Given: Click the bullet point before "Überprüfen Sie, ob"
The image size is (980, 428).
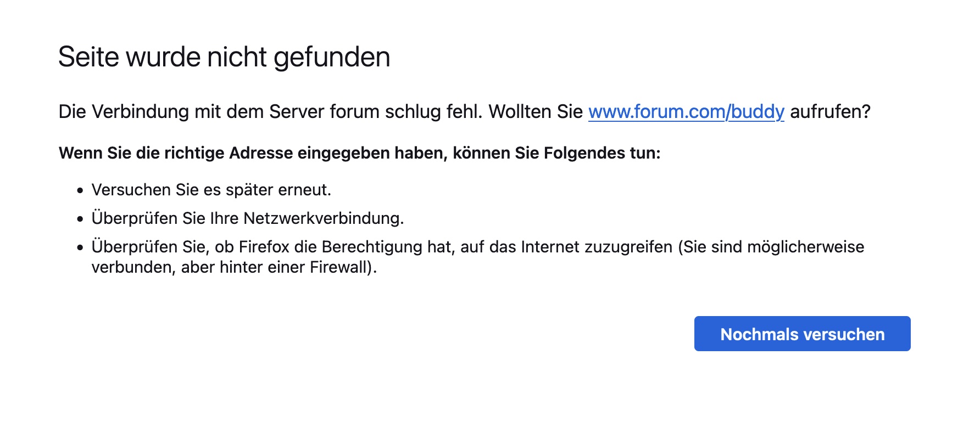Looking at the screenshot, I should [x=80, y=248].
